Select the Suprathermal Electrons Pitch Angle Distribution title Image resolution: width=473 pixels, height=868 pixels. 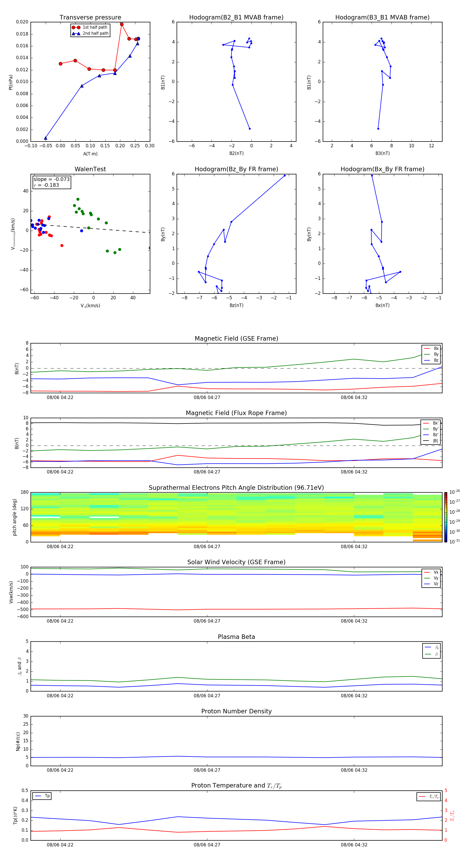(x=236, y=488)
